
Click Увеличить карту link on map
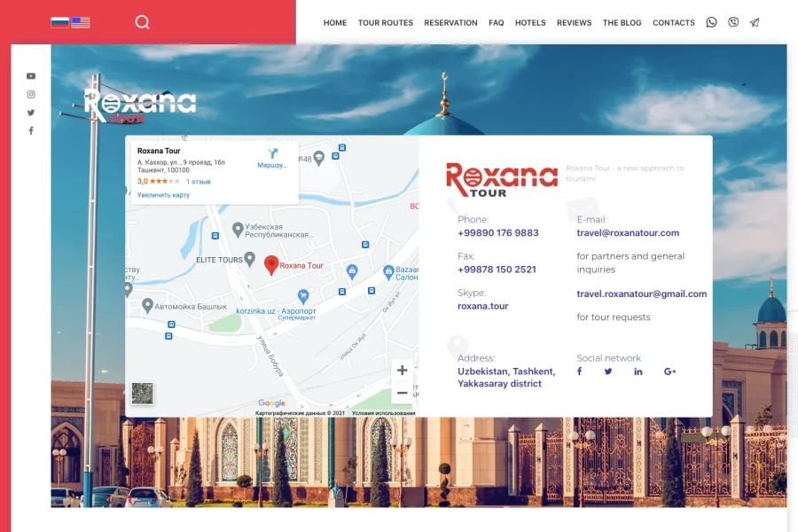[x=163, y=195]
